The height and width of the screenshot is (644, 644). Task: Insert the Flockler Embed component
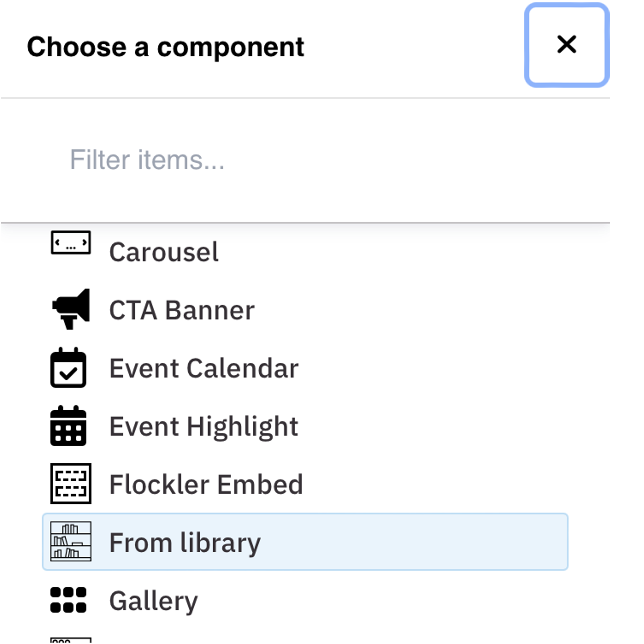click(206, 485)
